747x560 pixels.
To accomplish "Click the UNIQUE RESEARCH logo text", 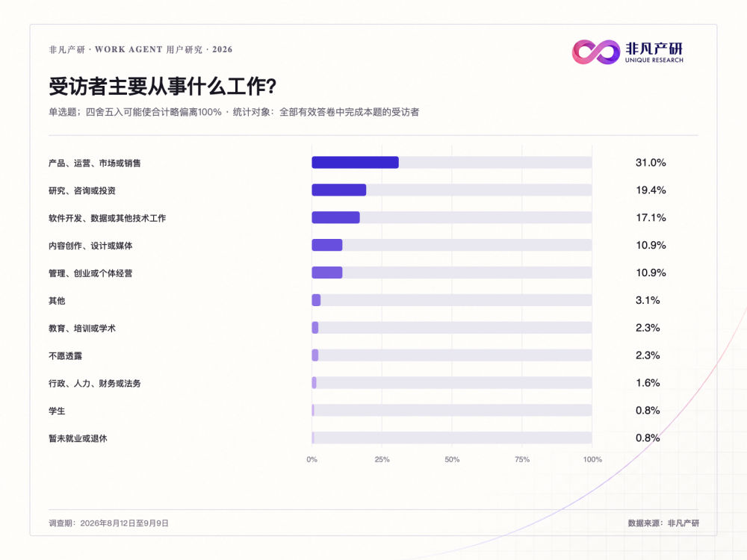I will point(654,60).
